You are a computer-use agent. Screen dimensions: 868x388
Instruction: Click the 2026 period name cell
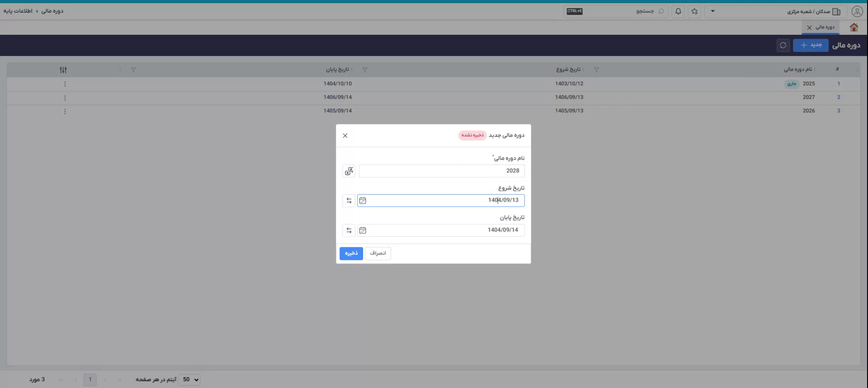click(x=809, y=111)
